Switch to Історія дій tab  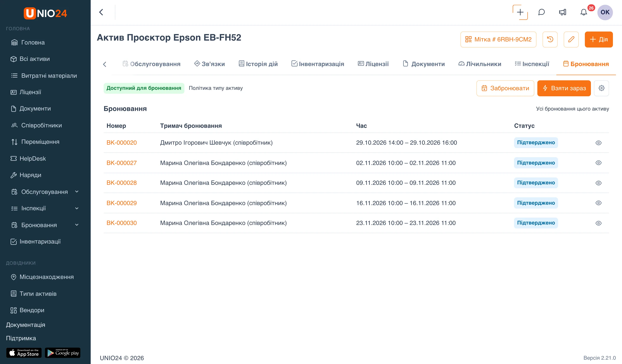coord(258,64)
